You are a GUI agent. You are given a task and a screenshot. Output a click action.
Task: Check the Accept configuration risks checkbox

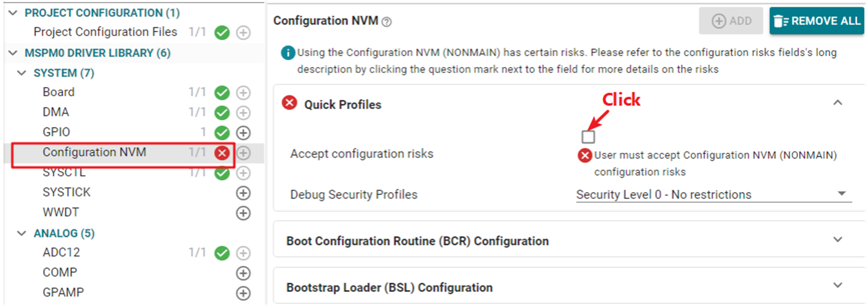tap(588, 137)
